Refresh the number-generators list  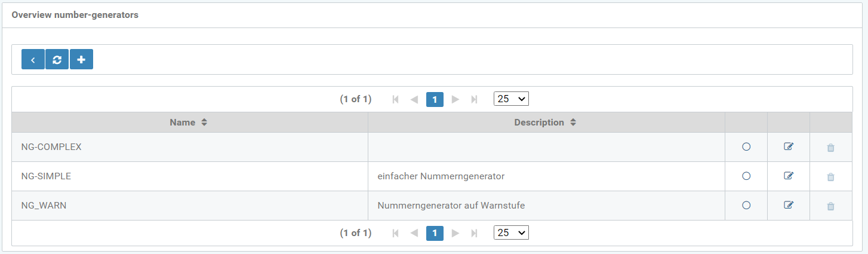57,60
